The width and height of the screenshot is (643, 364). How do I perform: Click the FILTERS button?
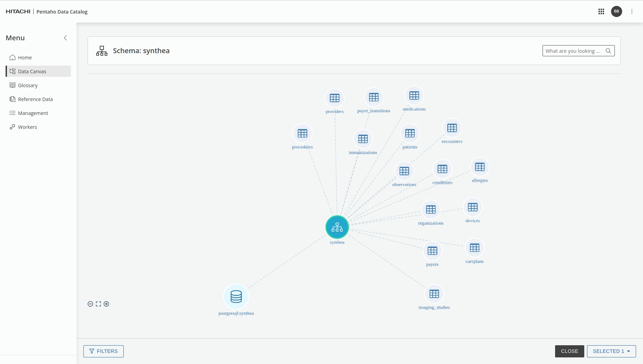pos(104,351)
